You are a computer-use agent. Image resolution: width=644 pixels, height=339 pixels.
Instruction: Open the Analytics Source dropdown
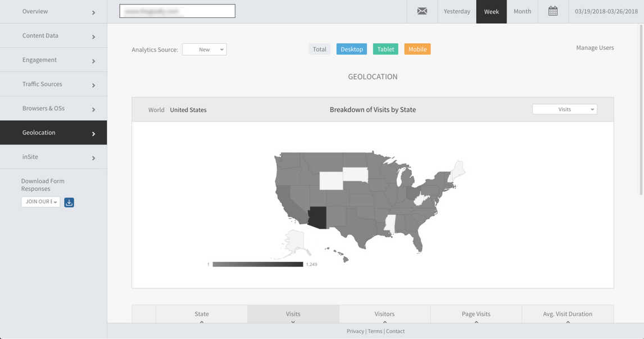point(204,49)
